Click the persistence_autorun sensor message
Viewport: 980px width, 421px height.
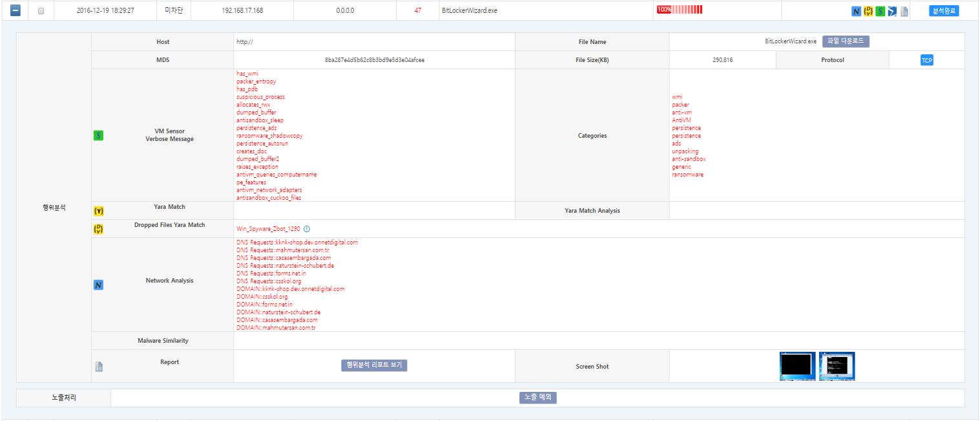pos(262,144)
